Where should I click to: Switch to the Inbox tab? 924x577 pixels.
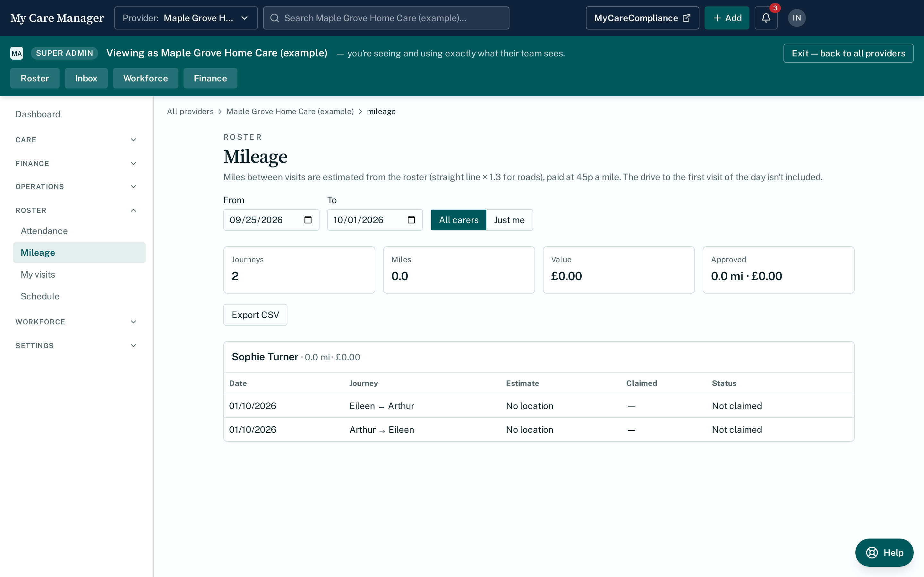[x=86, y=78]
